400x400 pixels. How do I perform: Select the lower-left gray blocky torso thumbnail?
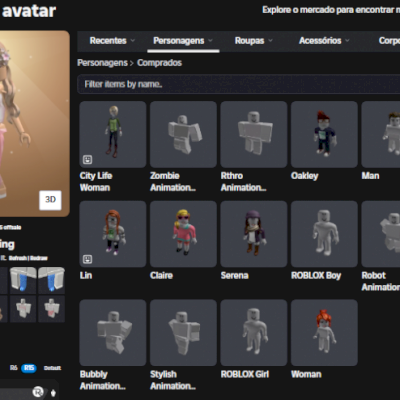pyautogui.click(x=23, y=308)
